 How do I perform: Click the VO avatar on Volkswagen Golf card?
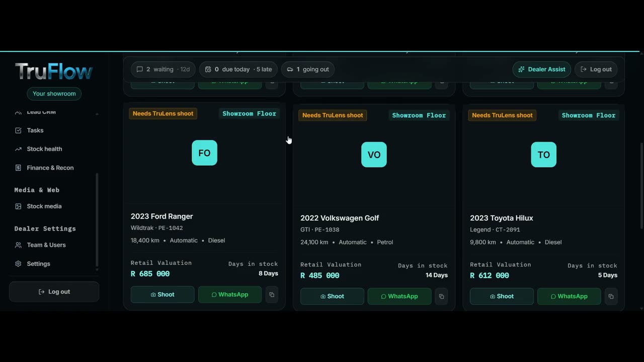point(374,155)
